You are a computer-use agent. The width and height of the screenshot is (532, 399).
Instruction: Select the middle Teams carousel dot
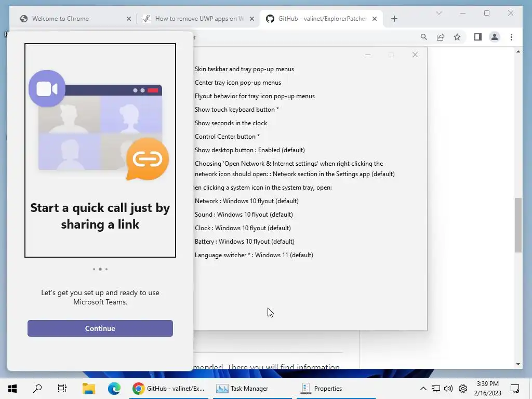coord(100,269)
